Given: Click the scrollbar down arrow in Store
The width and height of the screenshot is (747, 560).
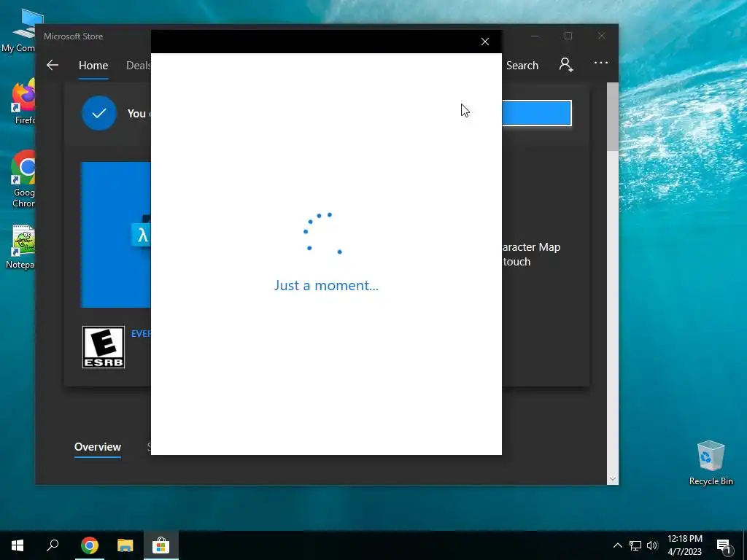Looking at the screenshot, I should 613,479.
